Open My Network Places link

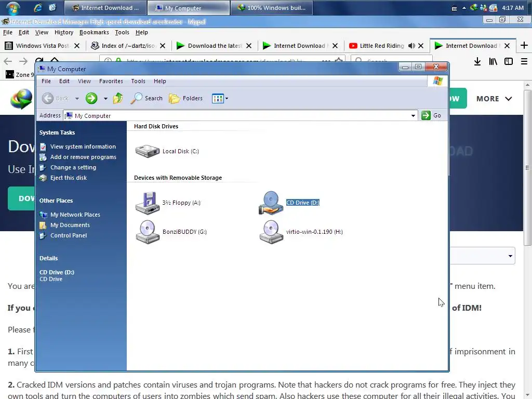click(x=75, y=215)
